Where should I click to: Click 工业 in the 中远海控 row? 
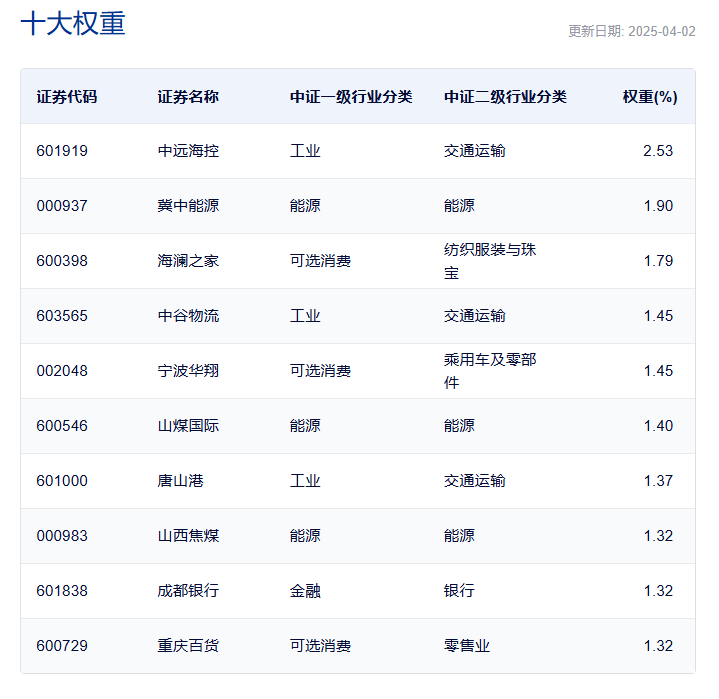pos(305,151)
